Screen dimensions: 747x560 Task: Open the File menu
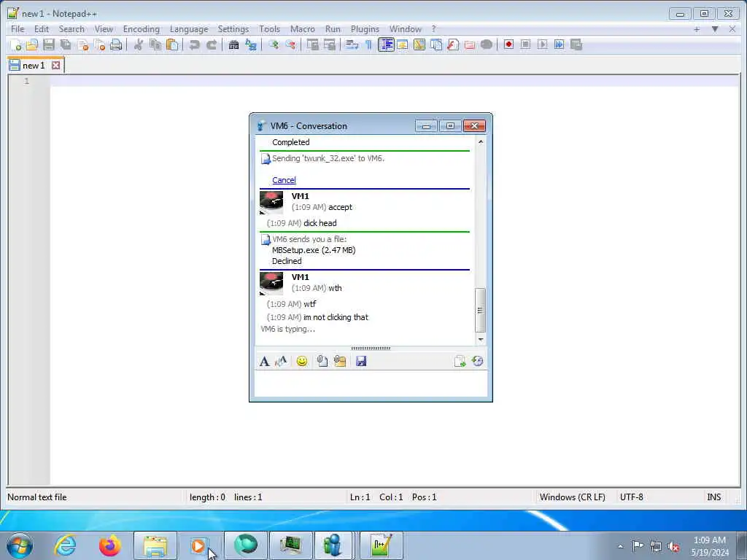click(18, 29)
